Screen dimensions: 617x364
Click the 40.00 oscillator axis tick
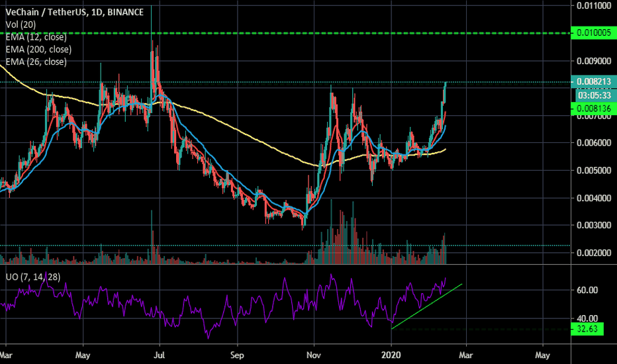coord(587,318)
